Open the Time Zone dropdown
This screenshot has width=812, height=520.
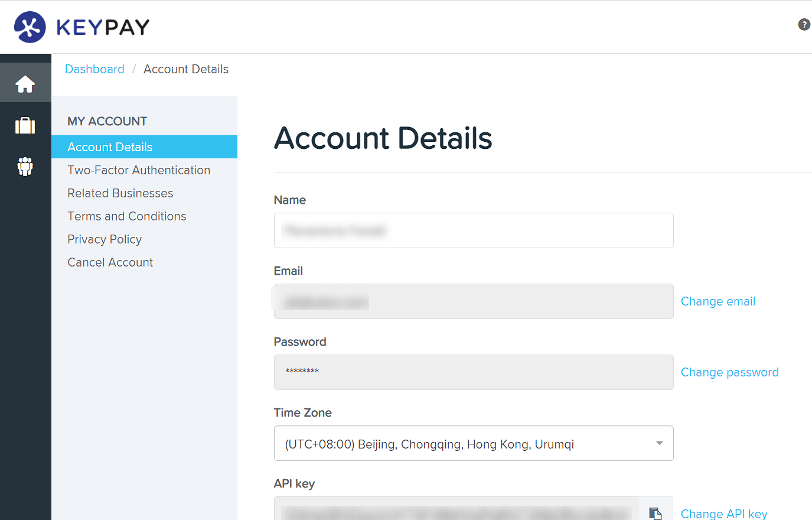point(658,443)
